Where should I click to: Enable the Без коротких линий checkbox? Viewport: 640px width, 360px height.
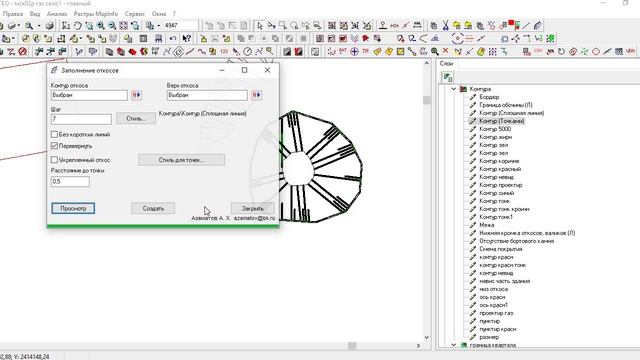tap(54, 134)
